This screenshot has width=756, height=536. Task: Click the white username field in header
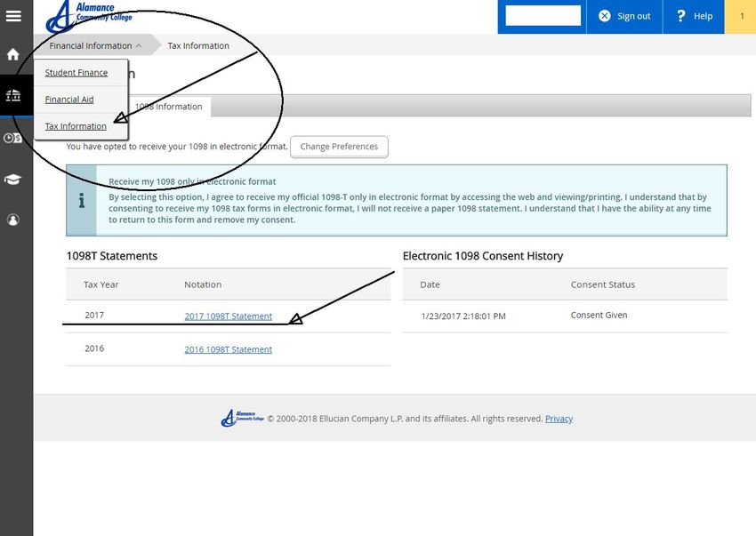[543, 16]
